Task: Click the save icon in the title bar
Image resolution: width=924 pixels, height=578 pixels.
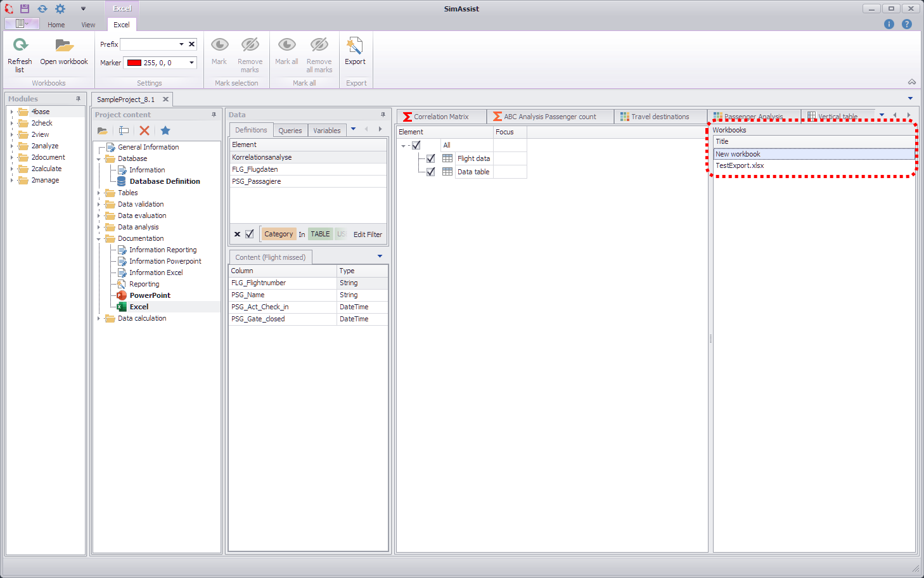Action: point(23,8)
